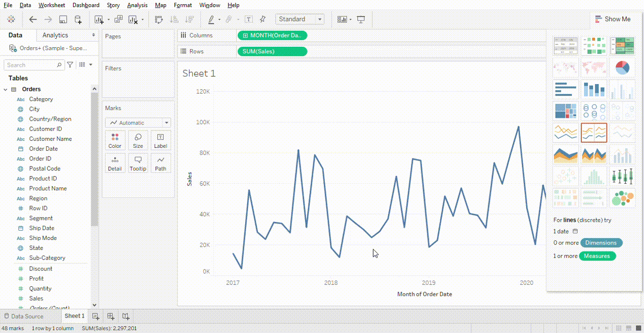Screen dimensions: 644x333
Task: Select the pie chart in Show Me
Action: (622, 68)
